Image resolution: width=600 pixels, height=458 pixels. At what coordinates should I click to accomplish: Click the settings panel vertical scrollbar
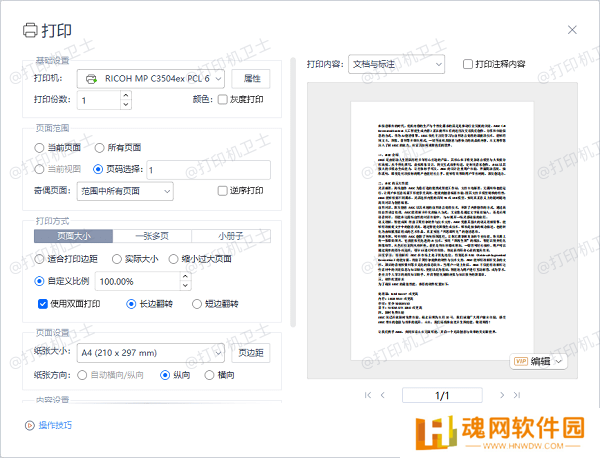click(293, 192)
